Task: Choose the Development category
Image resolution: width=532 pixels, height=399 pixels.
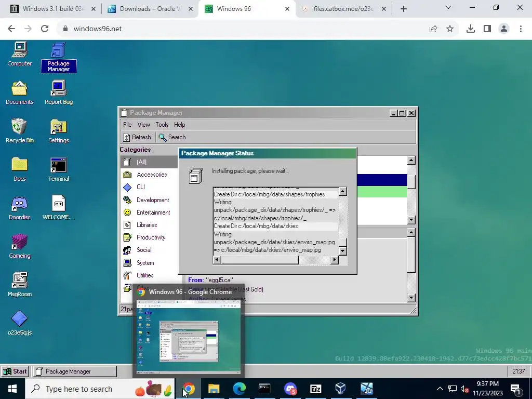Action: [149, 200]
